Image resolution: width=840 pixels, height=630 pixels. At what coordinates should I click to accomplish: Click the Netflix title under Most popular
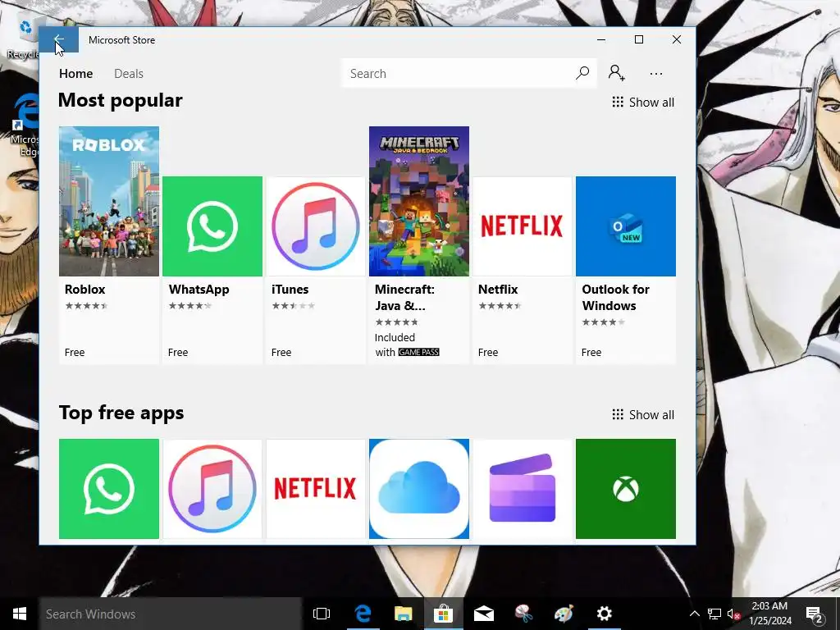(498, 290)
